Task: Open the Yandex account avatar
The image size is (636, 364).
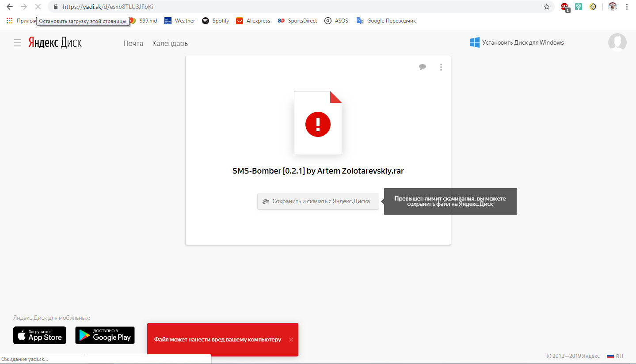Action: (x=617, y=42)
